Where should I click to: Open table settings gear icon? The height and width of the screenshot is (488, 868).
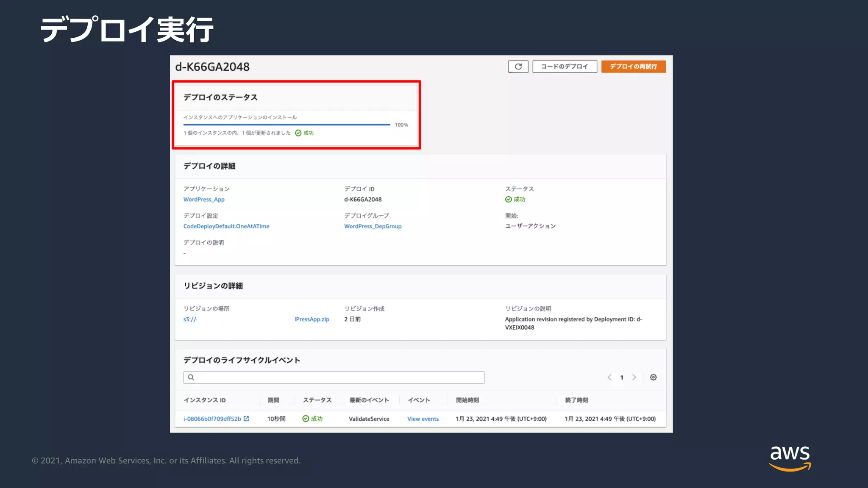[x=653, y=377]
